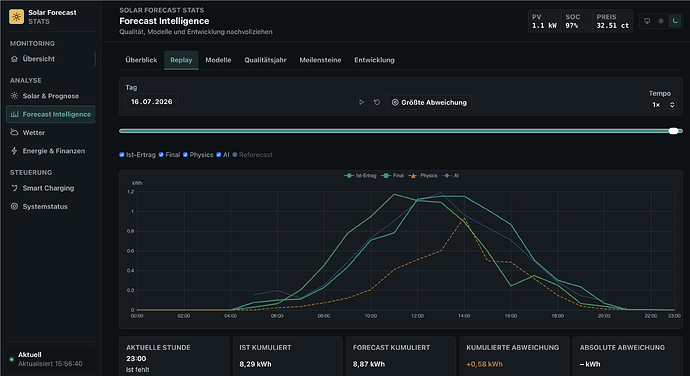The image size is (690, 376).
Task: Uncheck the Ist-Ertrag series checkbox
Action: pyautogui.click(x=122, y=155)
